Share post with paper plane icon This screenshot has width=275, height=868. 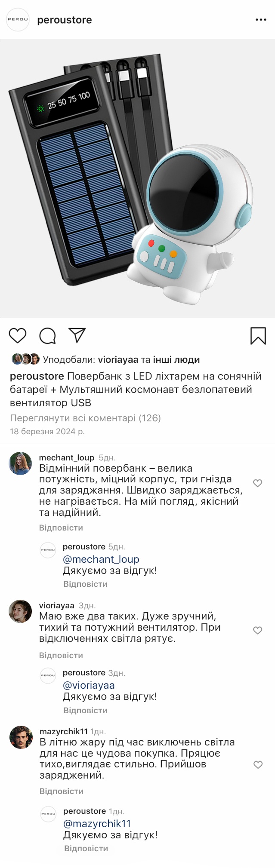(x=77, y=335)
